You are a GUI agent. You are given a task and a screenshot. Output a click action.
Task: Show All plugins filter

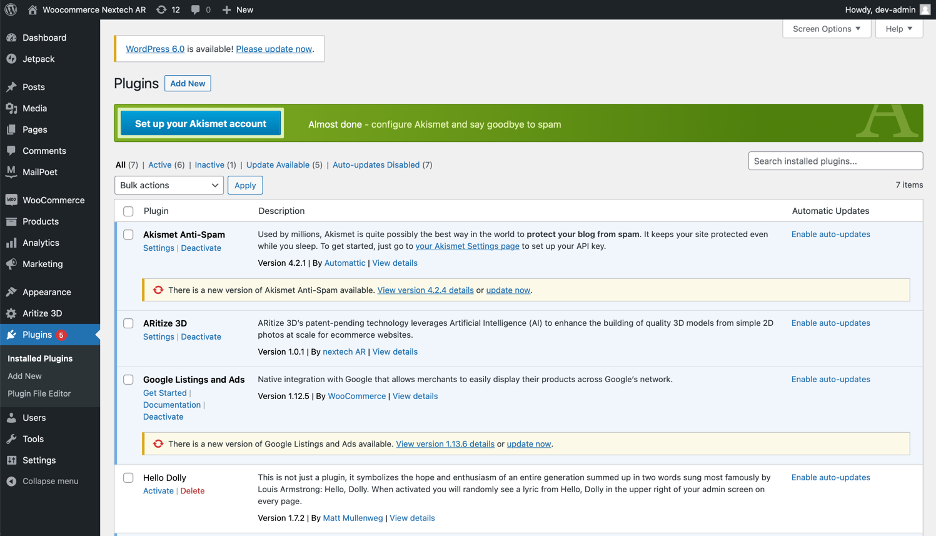tap(121, 165)
